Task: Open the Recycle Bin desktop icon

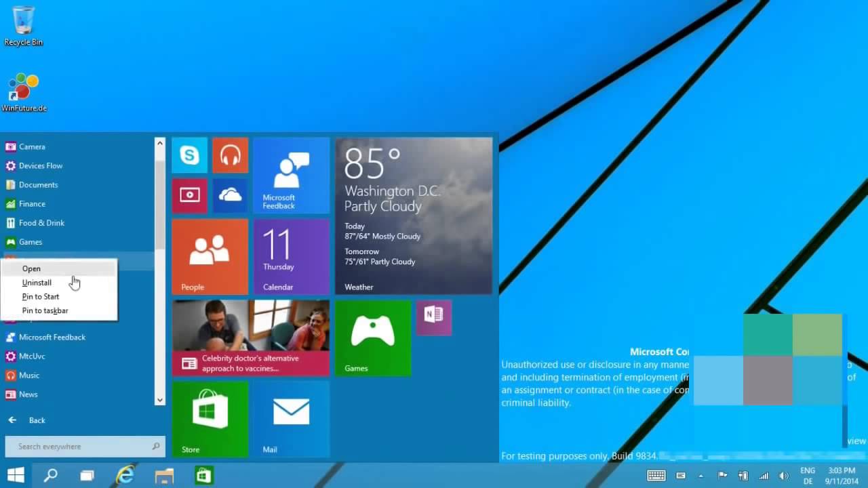Action: coord(23,26)
